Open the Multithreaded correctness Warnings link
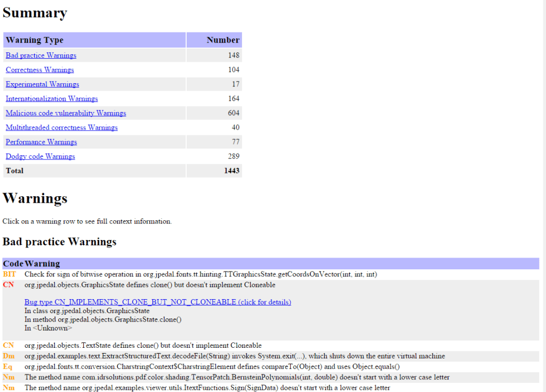Viewport: 546px width, 392px height. [x=61, y=127]
